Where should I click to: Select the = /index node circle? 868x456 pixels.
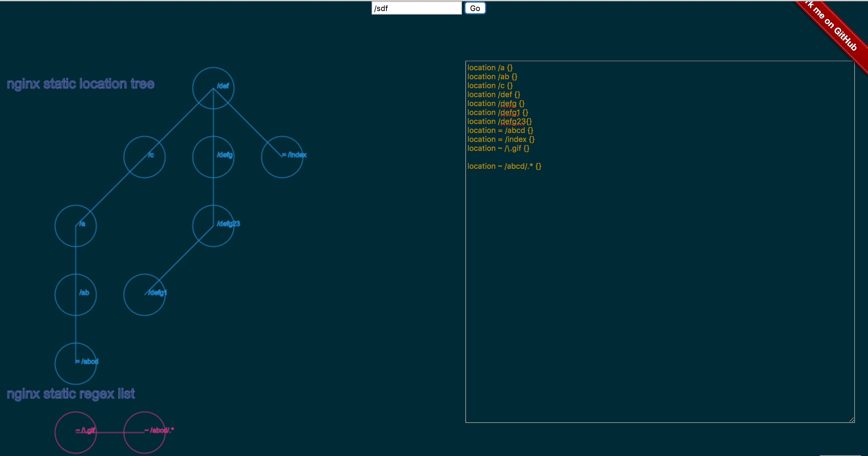(x=282, y=157)
